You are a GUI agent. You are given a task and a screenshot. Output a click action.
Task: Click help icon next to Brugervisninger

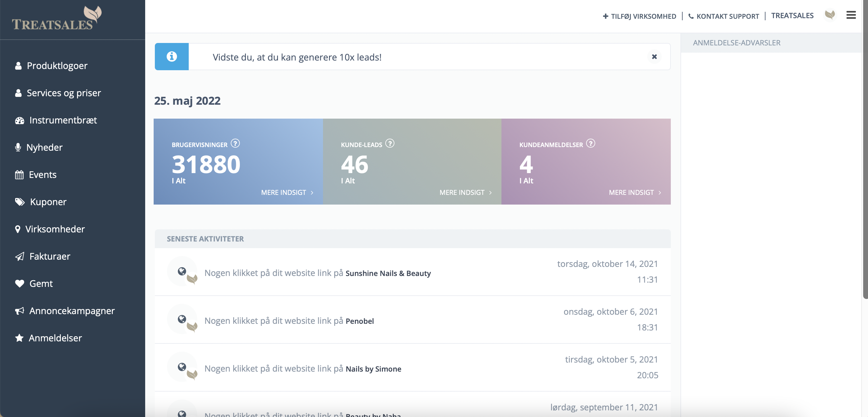pos(235,144)
